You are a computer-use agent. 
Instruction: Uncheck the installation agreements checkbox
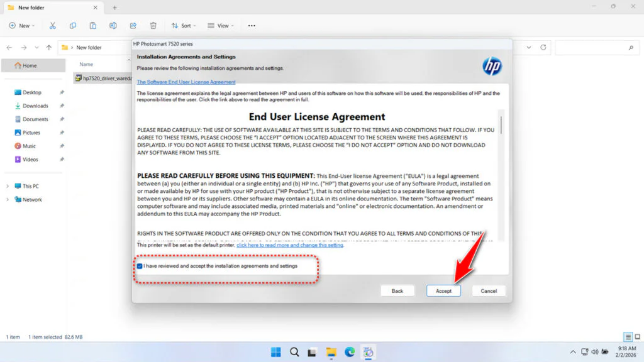pyautogui.click(x=140, y=265)
